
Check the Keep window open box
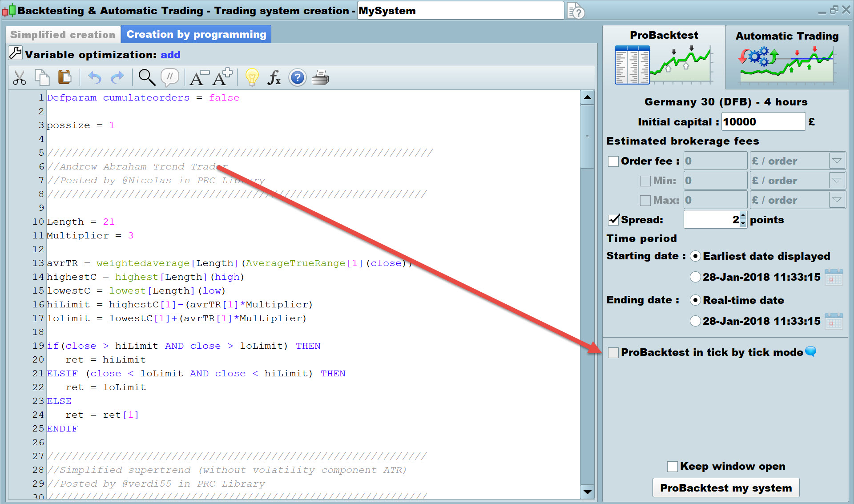tap(673, 467)
